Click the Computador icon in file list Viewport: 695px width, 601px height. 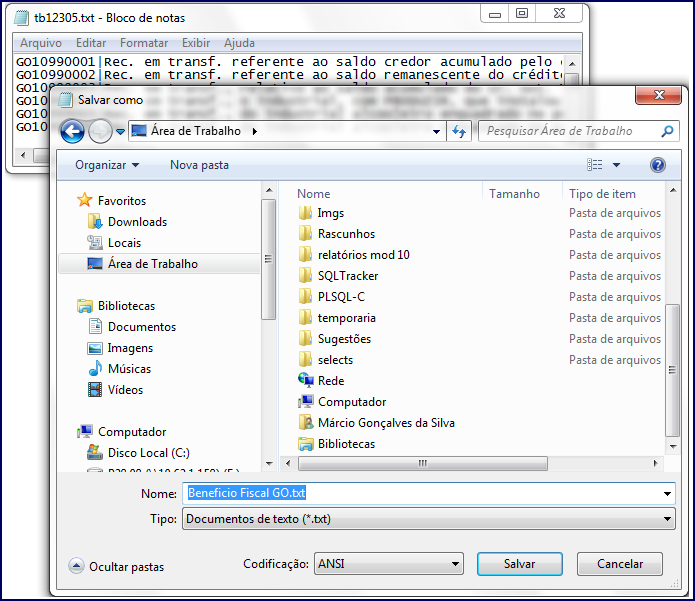(306, 402)
